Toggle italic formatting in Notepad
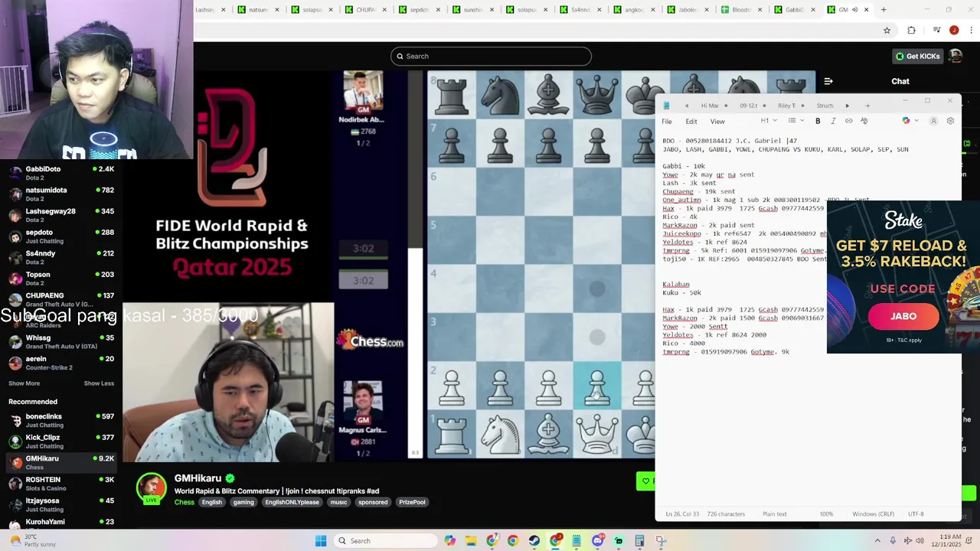 (x=833, y=121)
